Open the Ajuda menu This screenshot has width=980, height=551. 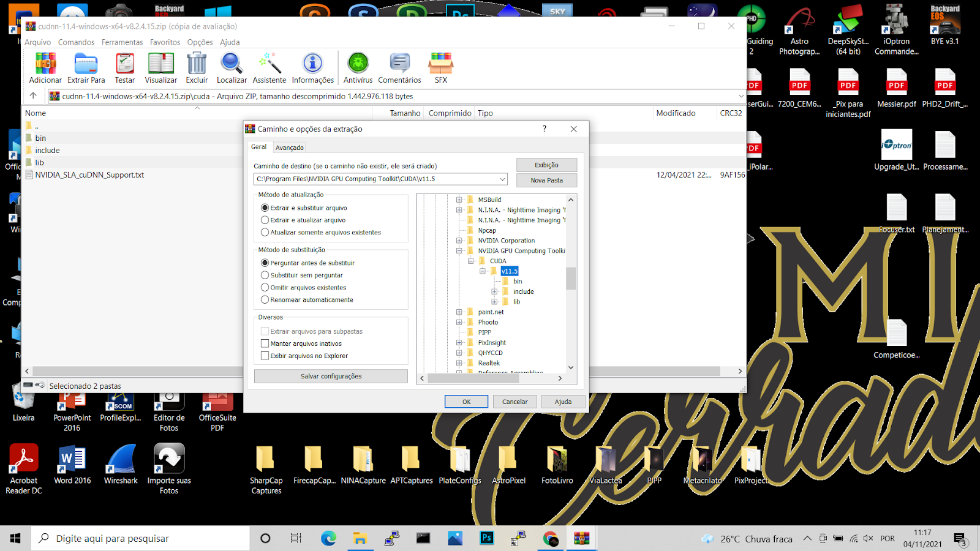click(230, 42)
